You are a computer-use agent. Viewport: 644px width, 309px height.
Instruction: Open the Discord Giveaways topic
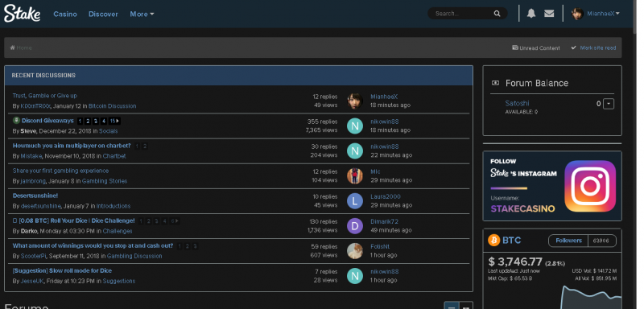click(47, 121)
